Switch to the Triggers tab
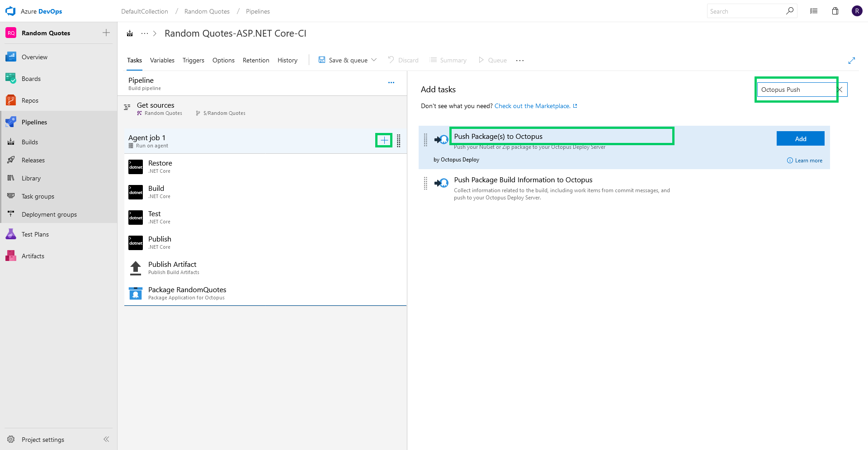Image resolution: width=868 pixels, height=450 pixels. 193,60
